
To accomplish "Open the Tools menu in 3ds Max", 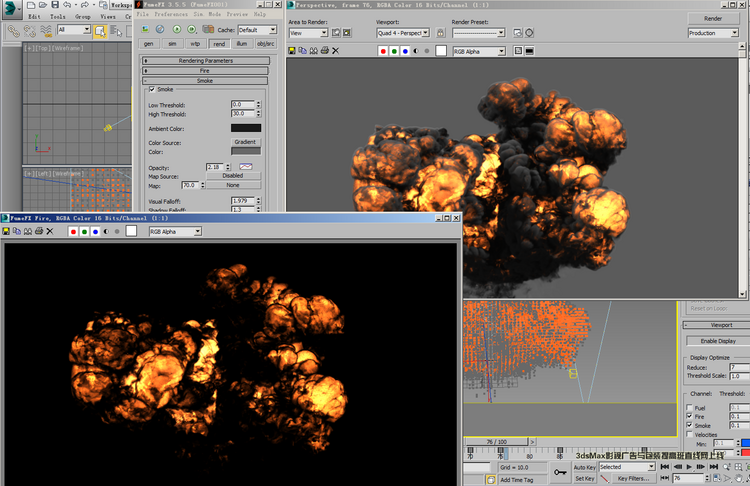I will (58, 17).
